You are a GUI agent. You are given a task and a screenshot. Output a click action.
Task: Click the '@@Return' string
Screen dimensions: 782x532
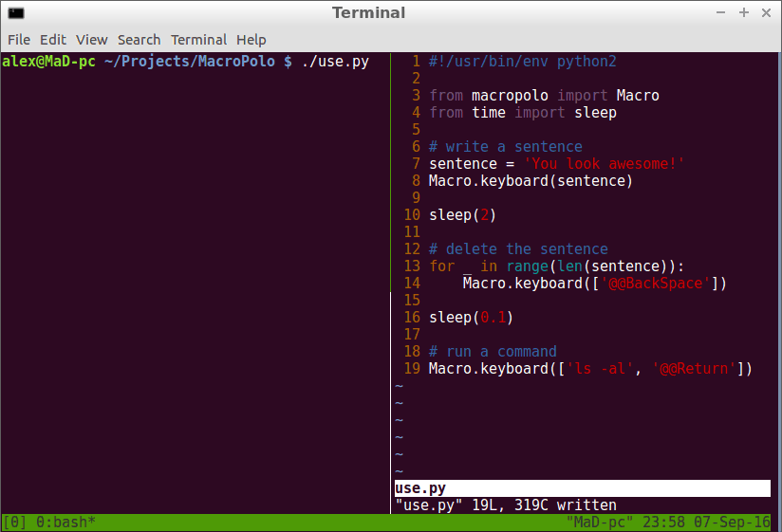point(693,369)
